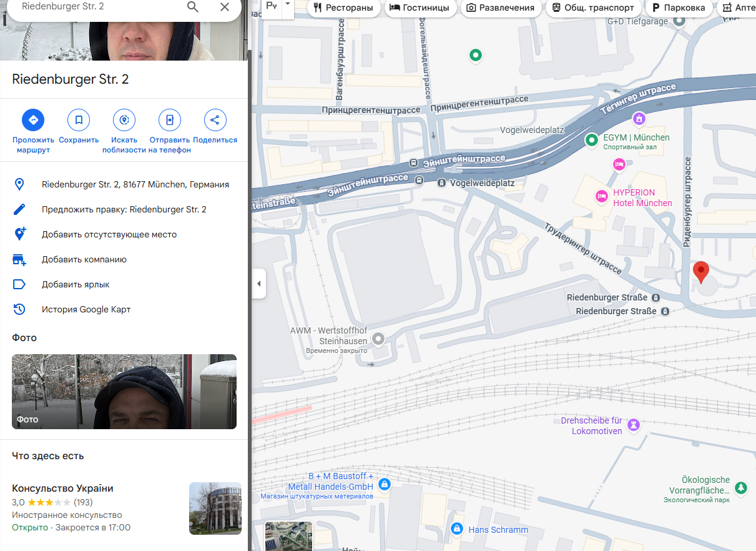Open the language dropdown arrow next to Ру
756x551 pixels.
pyautogui.click(x=287, y=4)
